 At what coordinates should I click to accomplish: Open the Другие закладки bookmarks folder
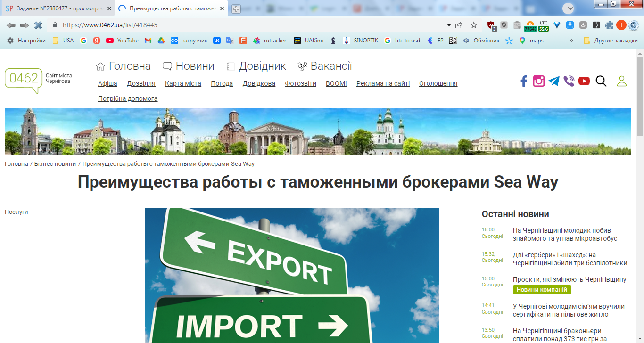point(611,41)
